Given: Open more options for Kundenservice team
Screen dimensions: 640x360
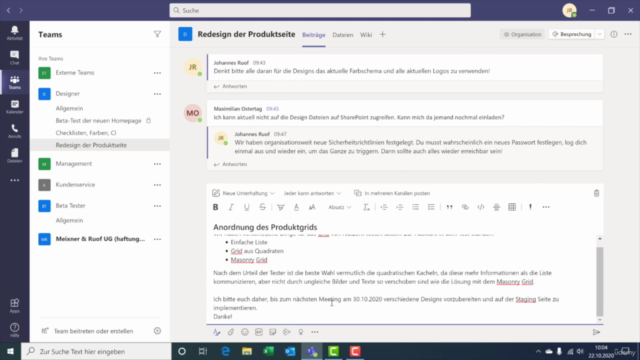Looking at the screenshot, I should pos(157,185).
